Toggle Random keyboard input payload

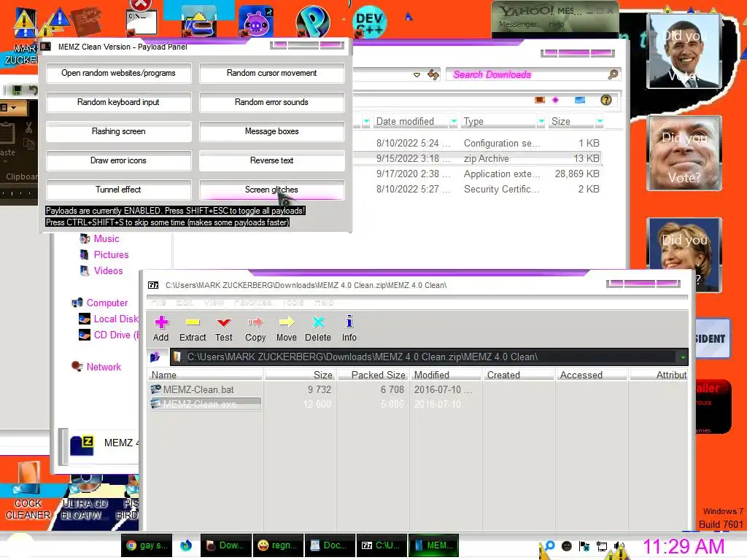point(119,102)
